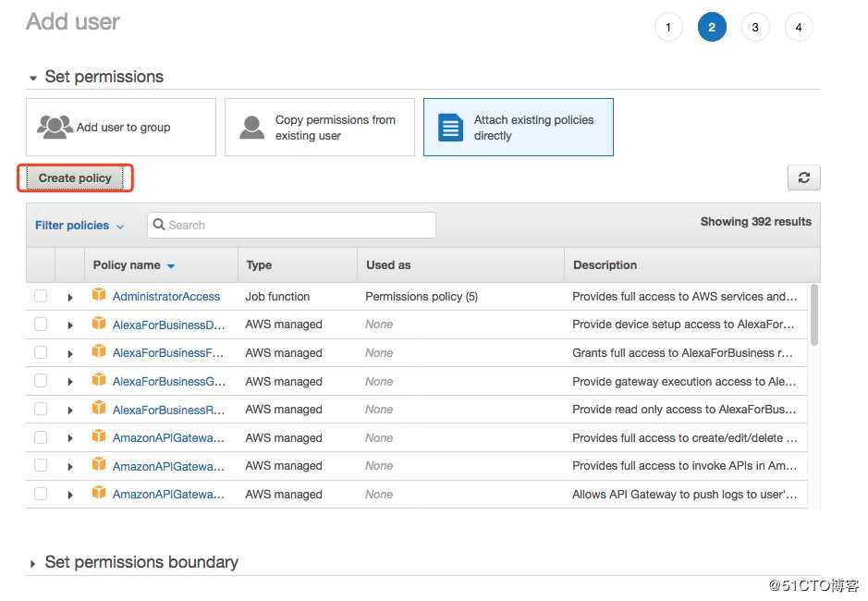Click the policy icon beside AlexaForBusinessG...

click(99, 379)
